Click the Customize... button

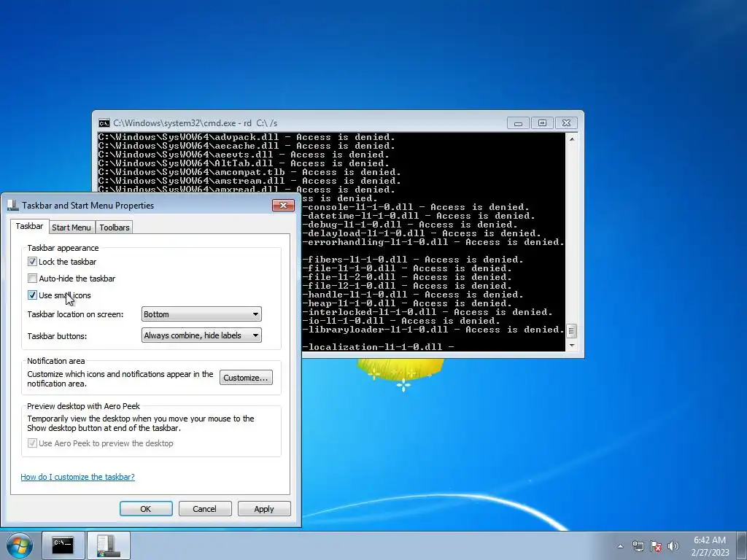(x=247, y=378)
